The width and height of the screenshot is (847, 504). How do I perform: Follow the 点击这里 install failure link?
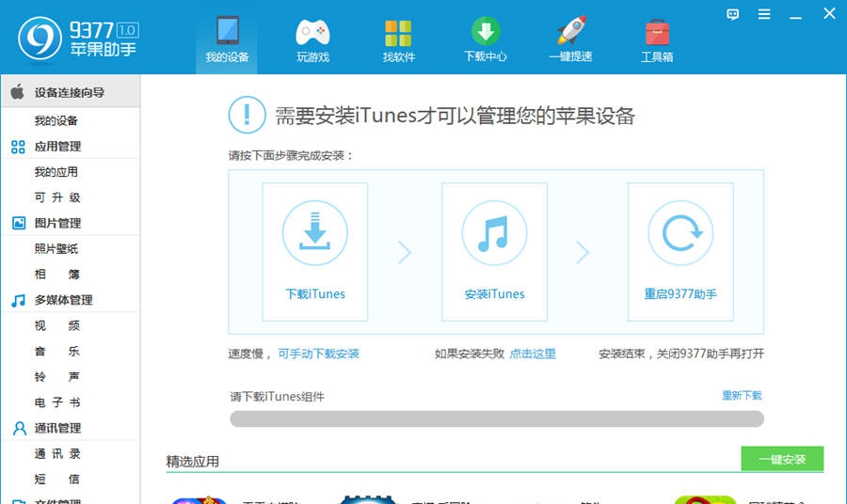coord(533,354)
